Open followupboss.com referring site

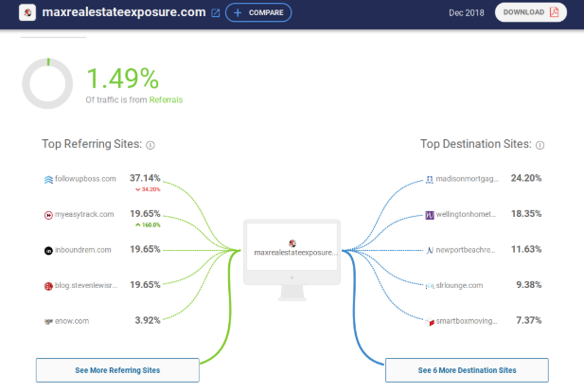point(85,179)
